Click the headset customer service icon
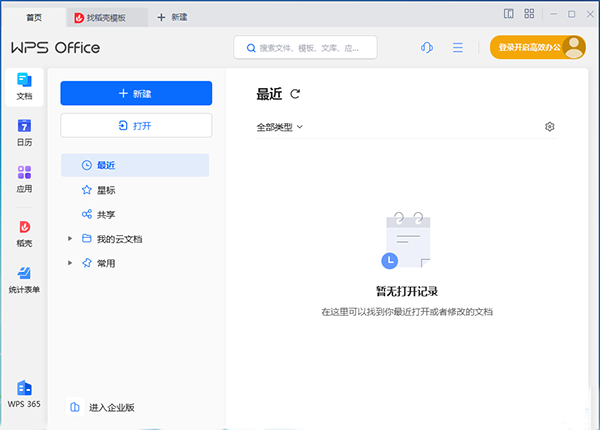 427,48
